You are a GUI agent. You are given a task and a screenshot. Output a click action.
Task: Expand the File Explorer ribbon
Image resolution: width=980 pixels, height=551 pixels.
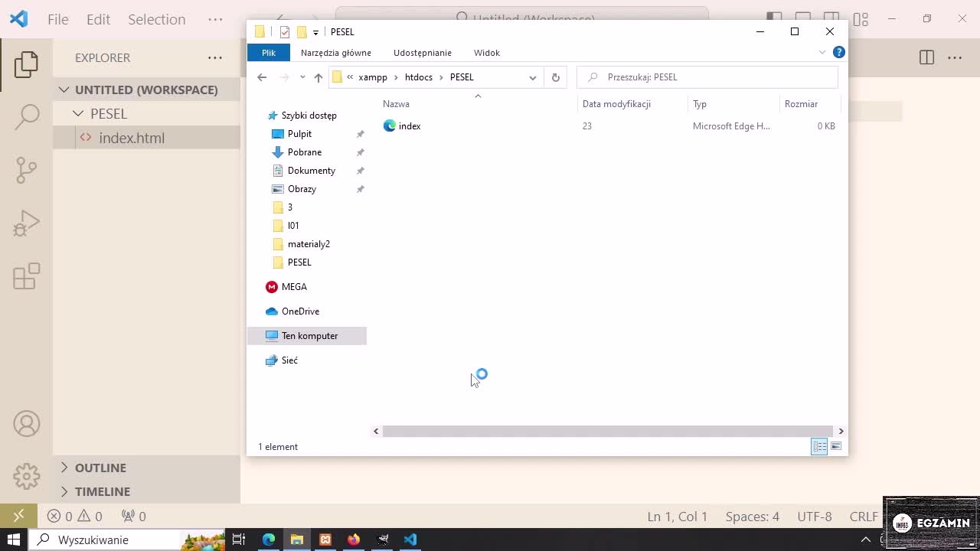click(822, 52)
